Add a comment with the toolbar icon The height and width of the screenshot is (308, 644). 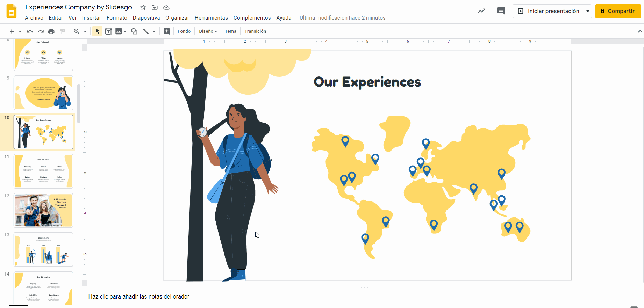tap(167, 31)
